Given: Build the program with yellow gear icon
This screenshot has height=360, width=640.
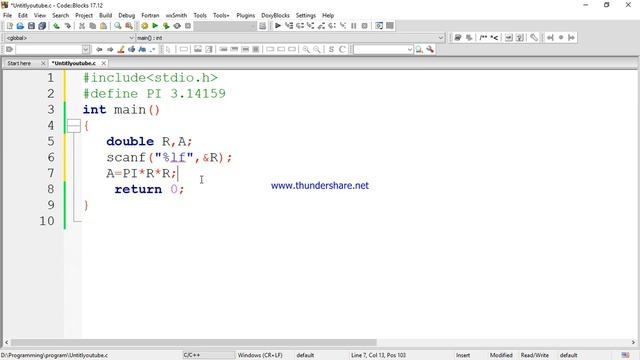Looking at the screenshot, I should (144, 26).
